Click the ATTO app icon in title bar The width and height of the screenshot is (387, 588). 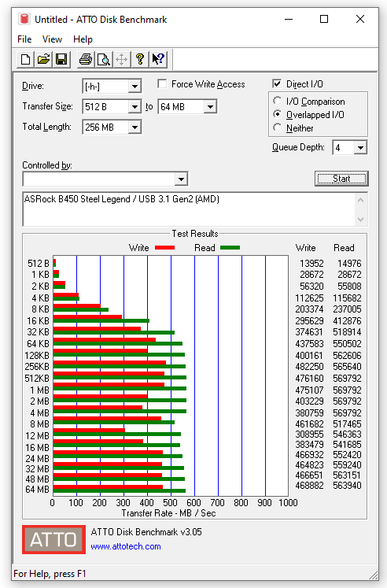pos(24,19)
